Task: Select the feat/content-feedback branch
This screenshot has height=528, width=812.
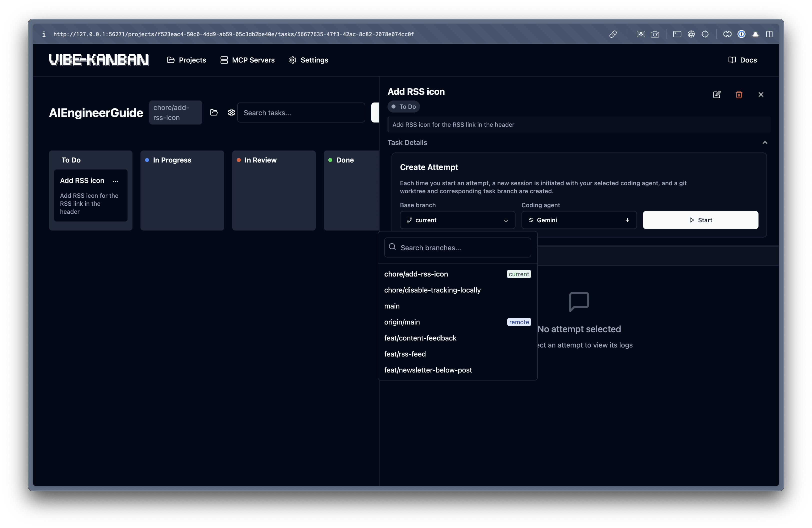Action: pos(457,338)
